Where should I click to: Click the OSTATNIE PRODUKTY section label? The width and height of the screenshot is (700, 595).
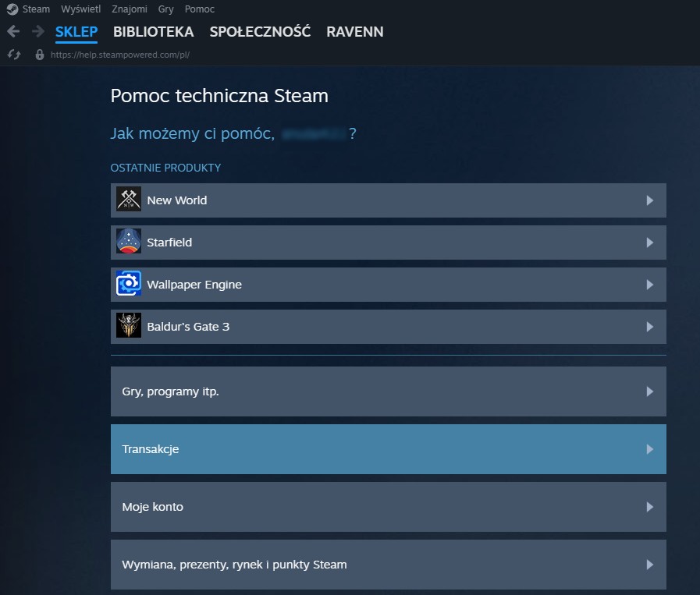click(x=165, y=168)
